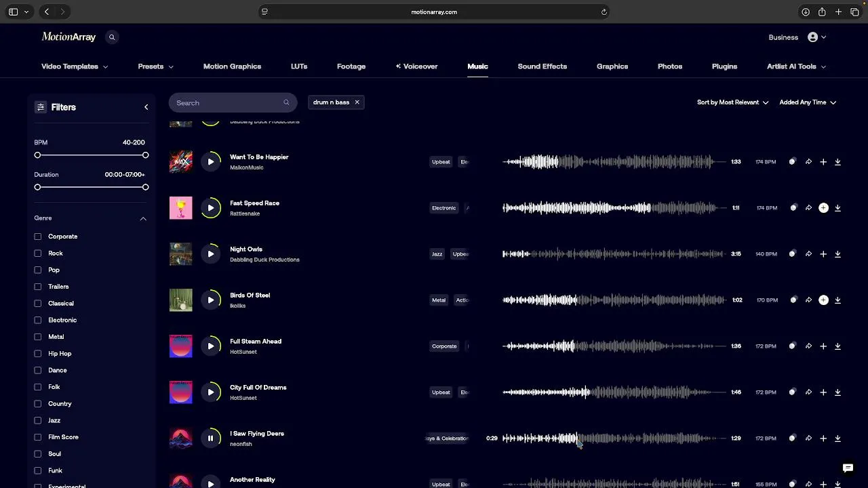
Task: Open the browser sidebar dropdown chevron
Action: (26, 12)
